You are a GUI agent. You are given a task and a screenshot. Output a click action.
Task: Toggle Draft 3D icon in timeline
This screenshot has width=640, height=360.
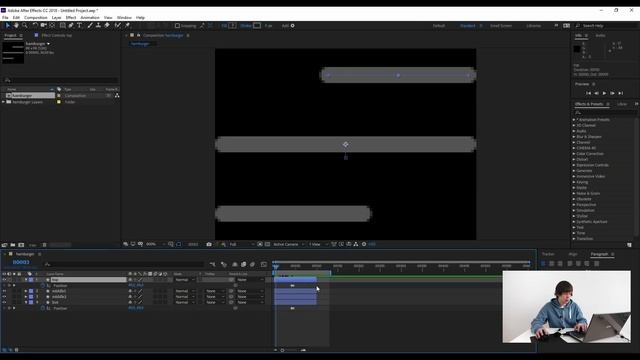tap(224, 264)
